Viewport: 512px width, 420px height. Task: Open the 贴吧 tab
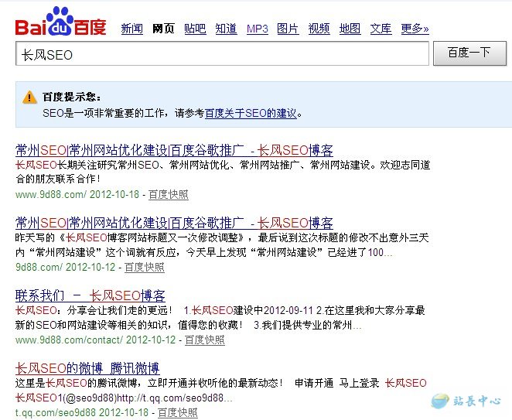(x=195, y=29)
